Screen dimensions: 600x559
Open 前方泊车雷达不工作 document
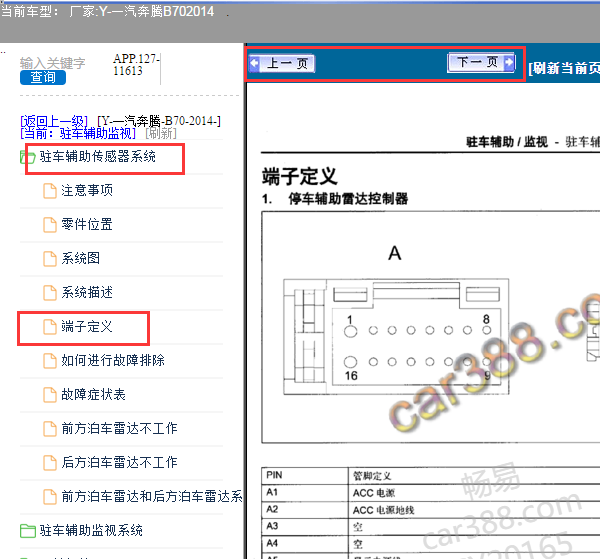click(119, 429)
